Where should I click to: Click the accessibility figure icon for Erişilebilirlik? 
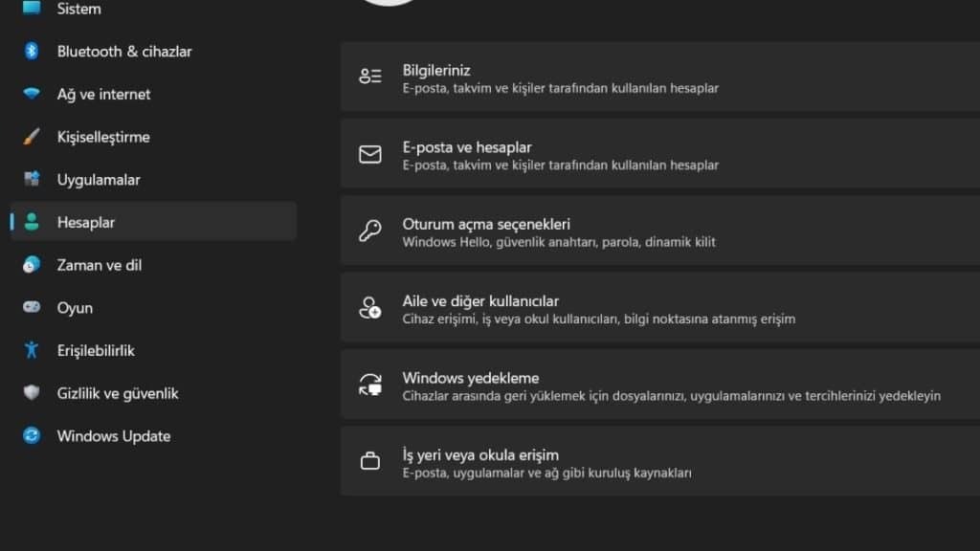tap(32, 350)
